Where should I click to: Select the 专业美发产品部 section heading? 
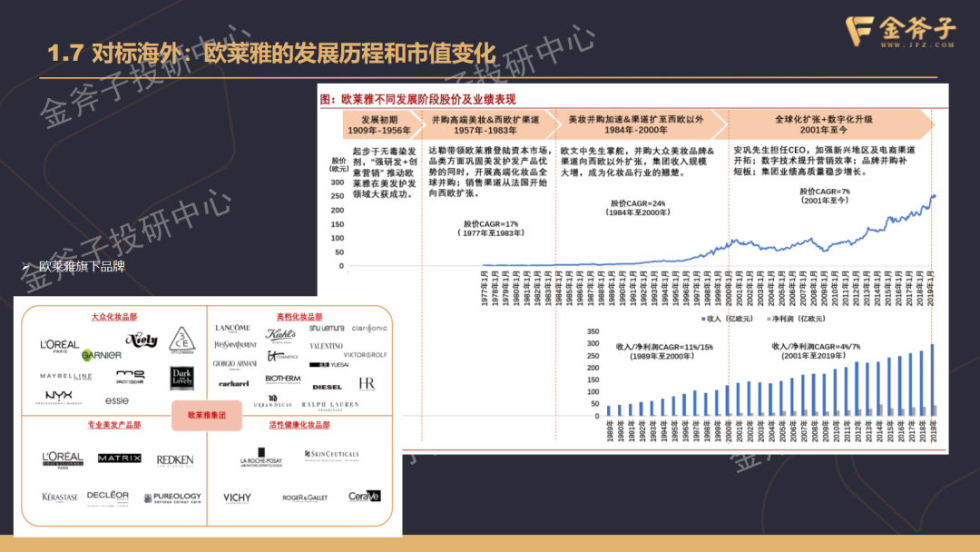(x=113, y=425)
